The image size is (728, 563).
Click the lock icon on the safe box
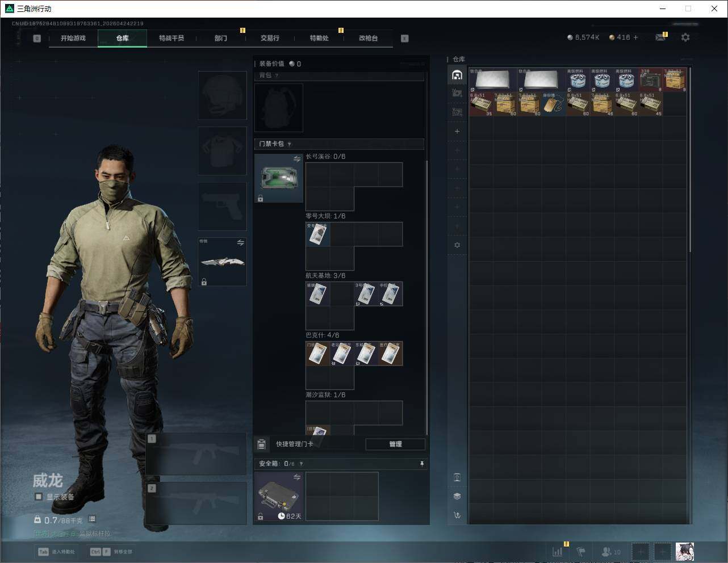[x=260, y=516]
